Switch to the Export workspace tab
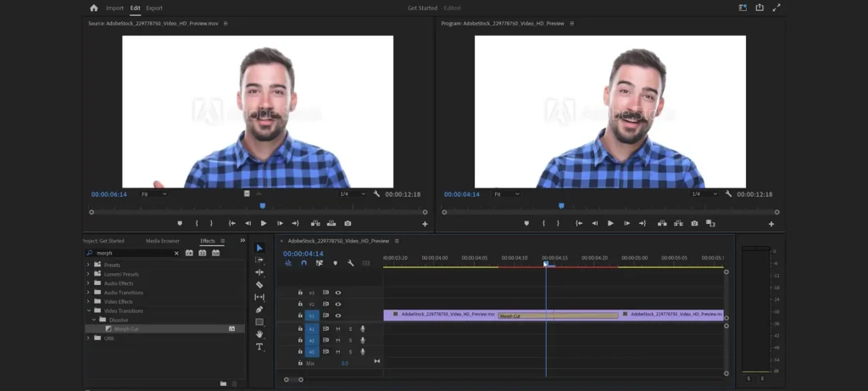 pyautogui.click(x=154, y=8)
